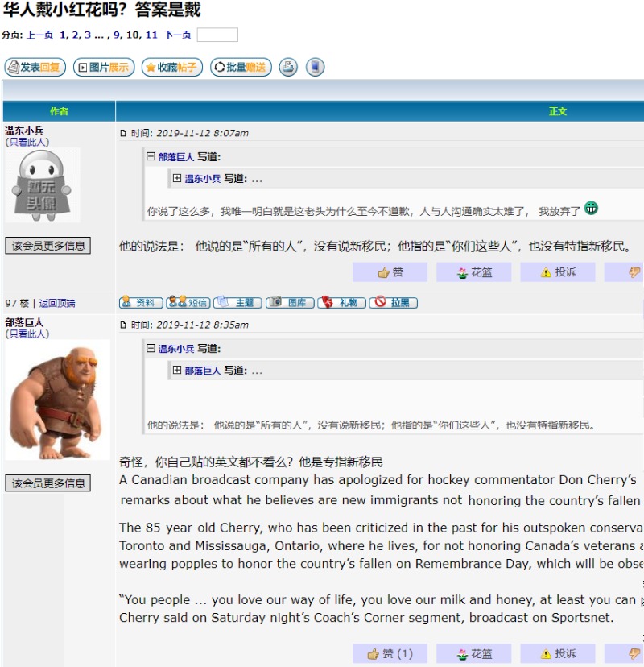The height and width of the screenshot is (667, 644).
Task: Open 资料 profile button
Action: [x=141, y=302]
